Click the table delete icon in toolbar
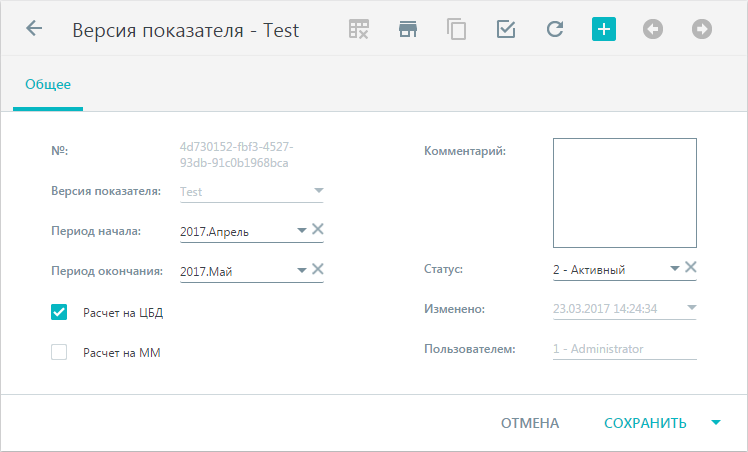This screenshot has width=748, height=452. (359, 29)
